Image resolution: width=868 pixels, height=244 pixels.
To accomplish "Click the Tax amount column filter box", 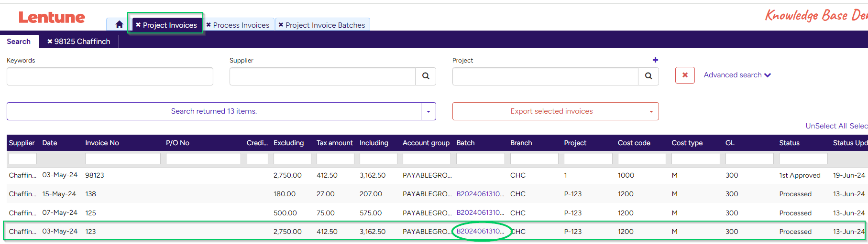I will pyautogui.click(x=335, y=159).
